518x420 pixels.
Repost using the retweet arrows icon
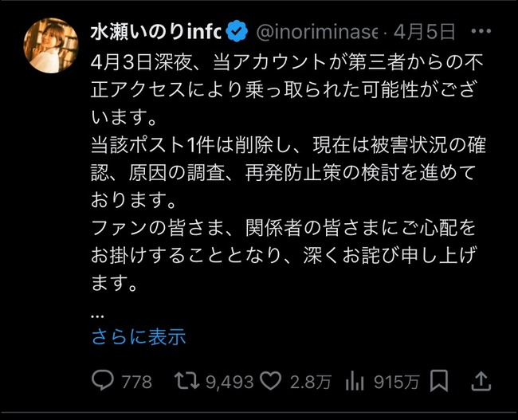click(187, 380)
